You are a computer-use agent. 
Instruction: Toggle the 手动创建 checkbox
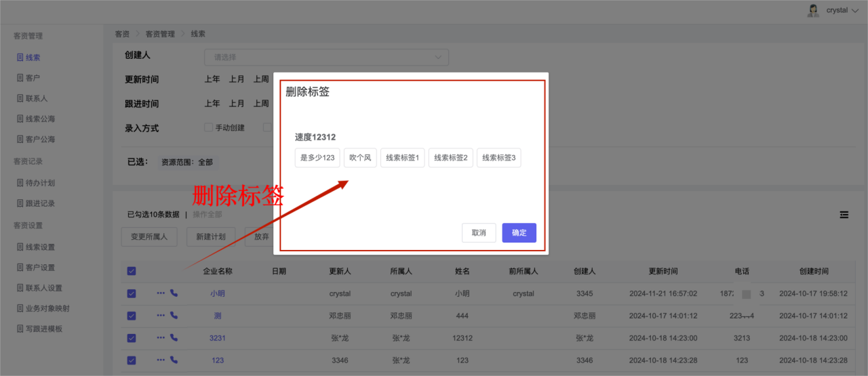click(209, 127)
